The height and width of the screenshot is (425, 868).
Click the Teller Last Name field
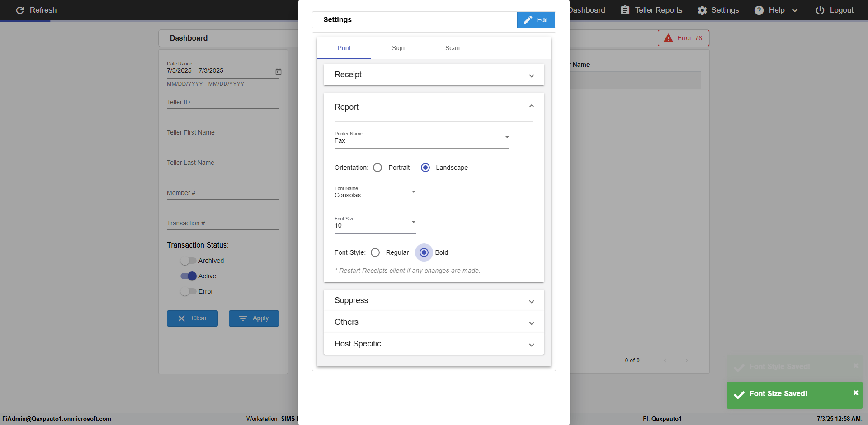click(x=223, y=163)
